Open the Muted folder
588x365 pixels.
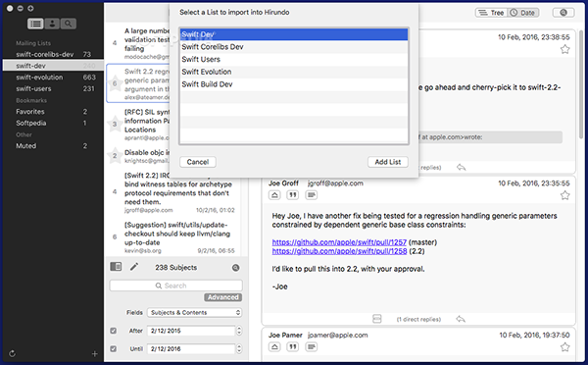coord(53,145)
